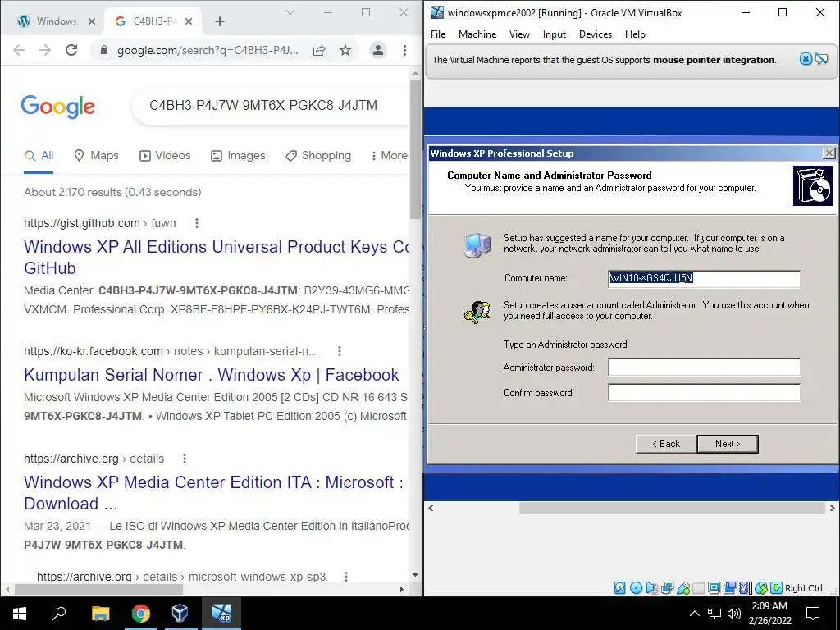The width and height of the screenshot is (840, 630).
Task: Dismiss the mouse pointer integration notification
Action: pos(806,59)
